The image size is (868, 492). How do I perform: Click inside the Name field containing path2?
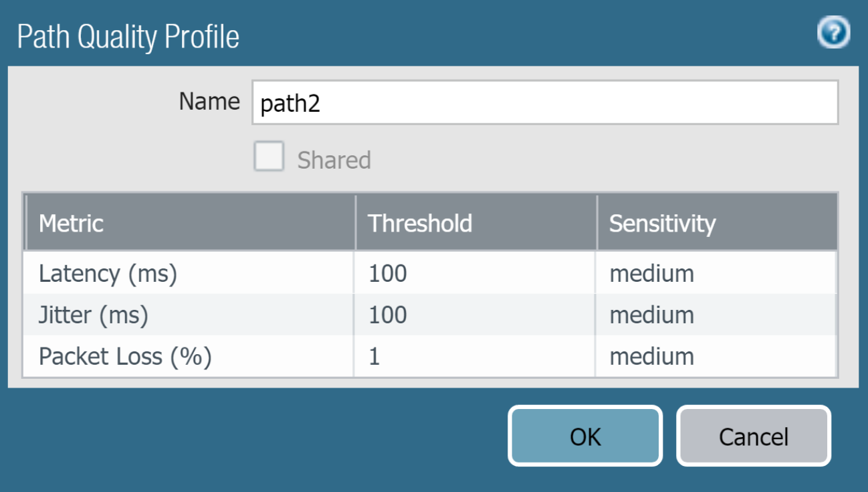click(468, 102)
